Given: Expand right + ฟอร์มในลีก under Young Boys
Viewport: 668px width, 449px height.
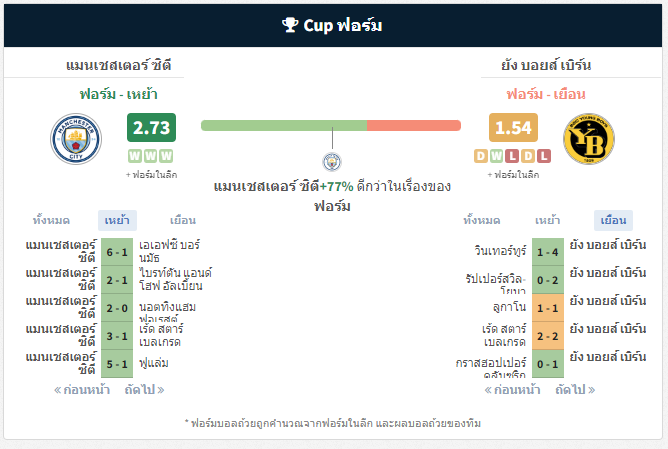Looking at the screenshot, I should point(513,175).
